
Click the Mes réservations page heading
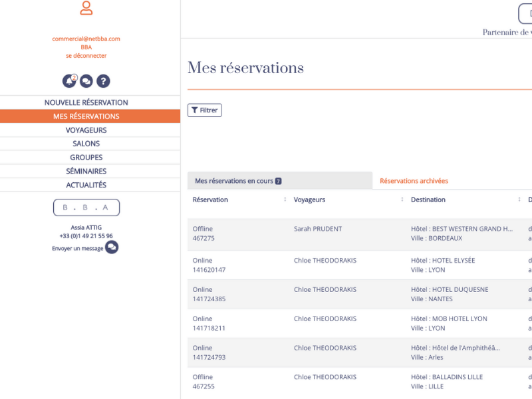coord(245,68)
